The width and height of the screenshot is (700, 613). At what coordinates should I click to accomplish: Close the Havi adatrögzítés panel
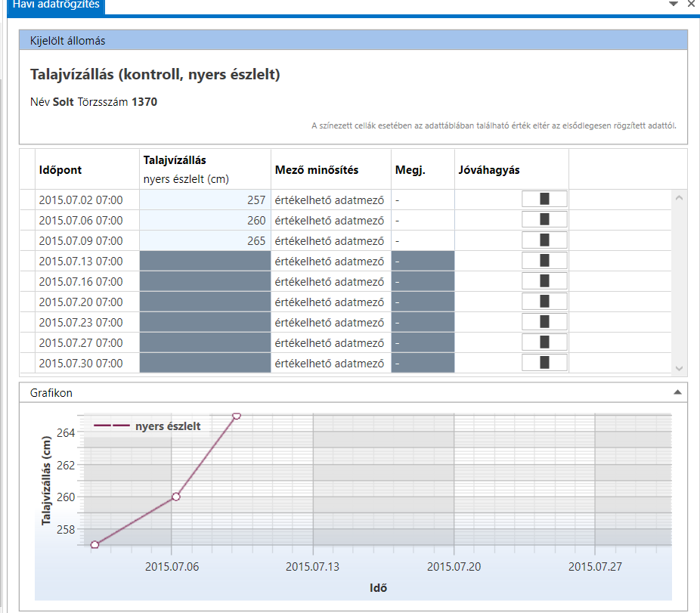click(x=691, y=4)
